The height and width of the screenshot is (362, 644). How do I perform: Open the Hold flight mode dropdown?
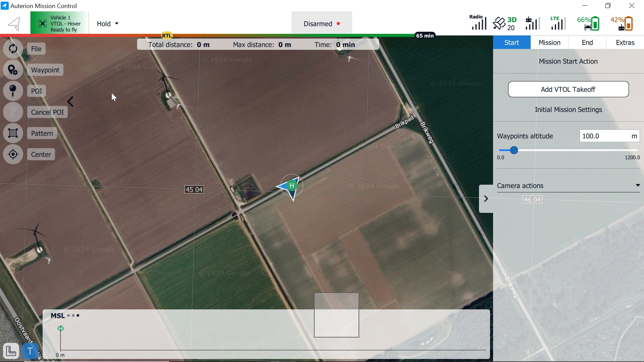click(108, 24)
